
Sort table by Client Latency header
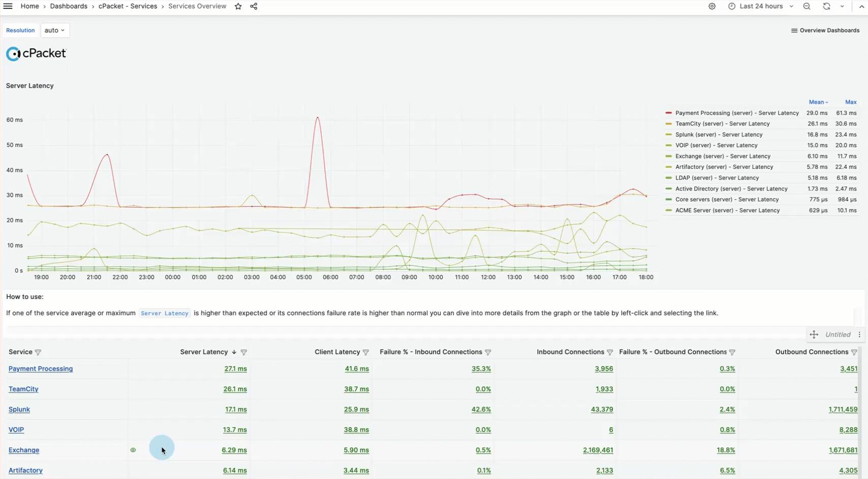337,352
